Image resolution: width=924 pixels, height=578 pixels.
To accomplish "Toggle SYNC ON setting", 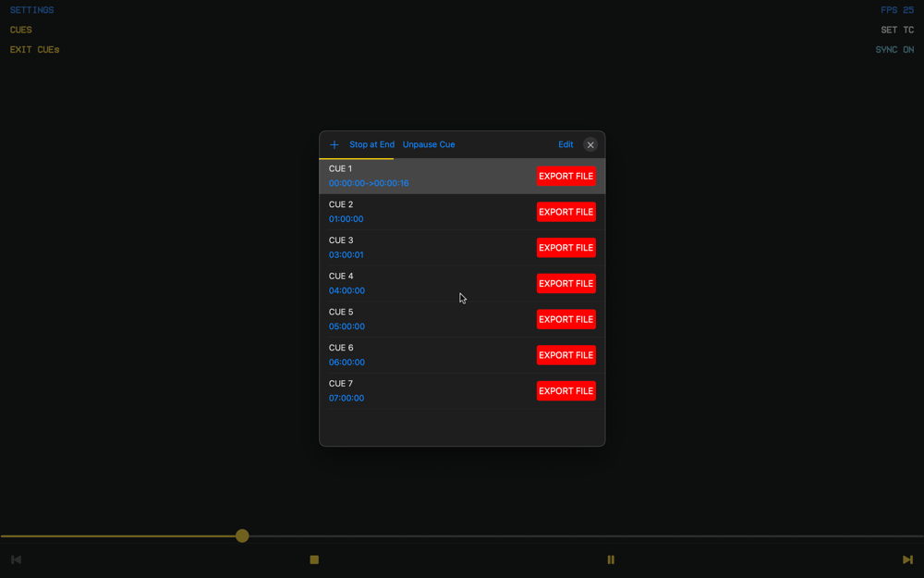I will [x=894, y=50].
